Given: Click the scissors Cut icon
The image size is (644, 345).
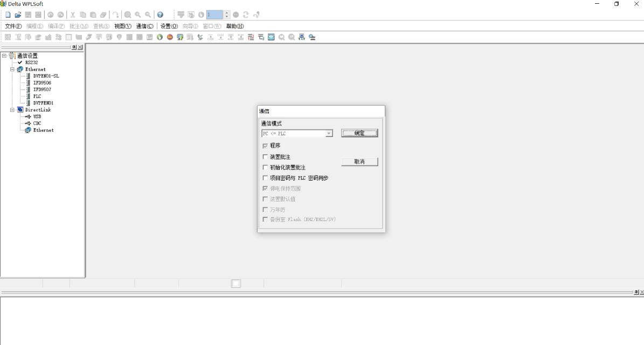Looking at the screenshot, I should pos(73,15).
